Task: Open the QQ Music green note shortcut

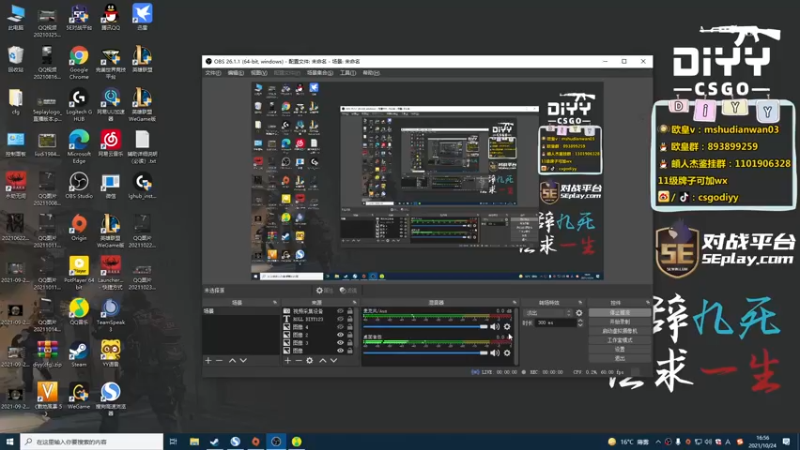Action: pos(79,312)
